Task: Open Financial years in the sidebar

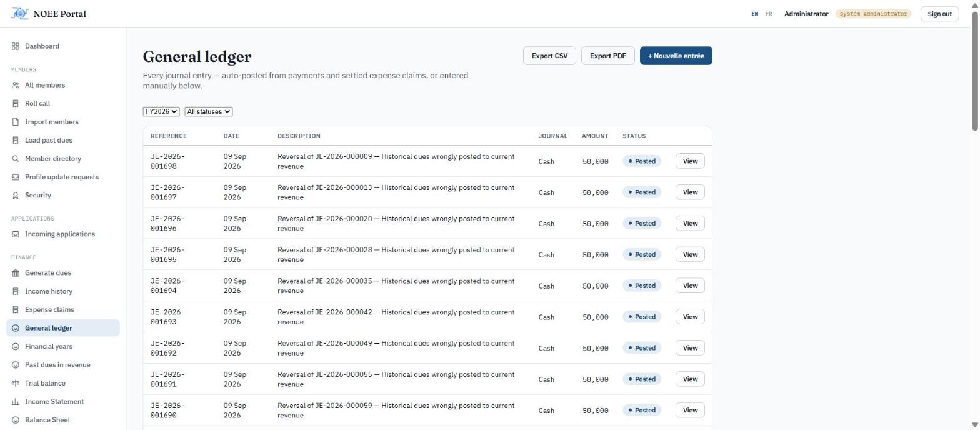Action: tap(49, 346)
